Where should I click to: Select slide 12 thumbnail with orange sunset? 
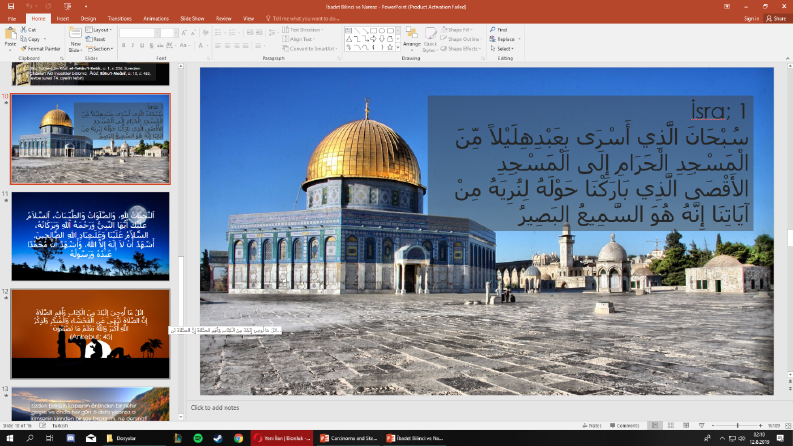[x=91, y=334]
